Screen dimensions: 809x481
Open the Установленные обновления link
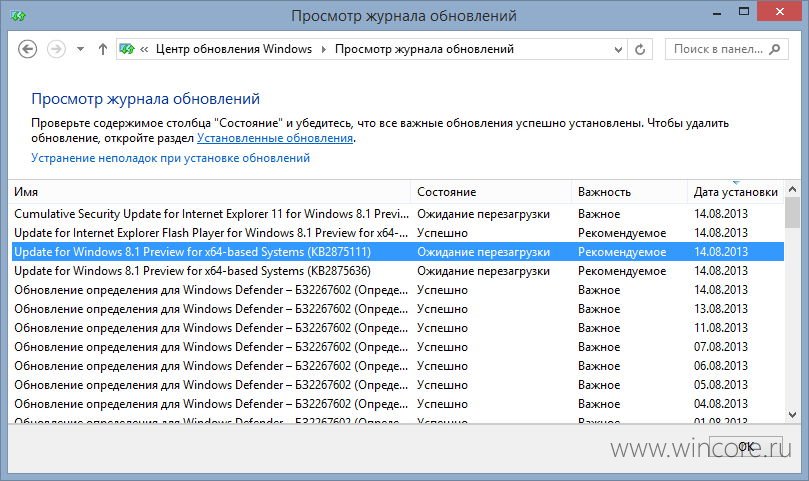pyautogui.click(x=275, y=138)
